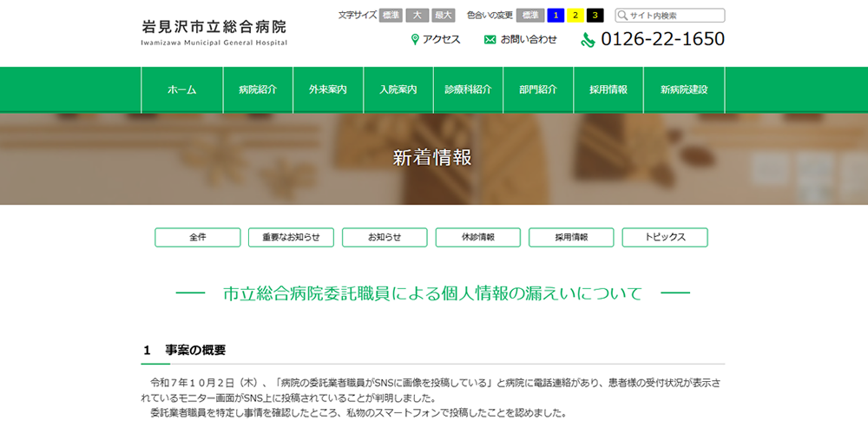Filter news by 休診情報
Viewport: 868px width, 421px height.
point(478,238)
